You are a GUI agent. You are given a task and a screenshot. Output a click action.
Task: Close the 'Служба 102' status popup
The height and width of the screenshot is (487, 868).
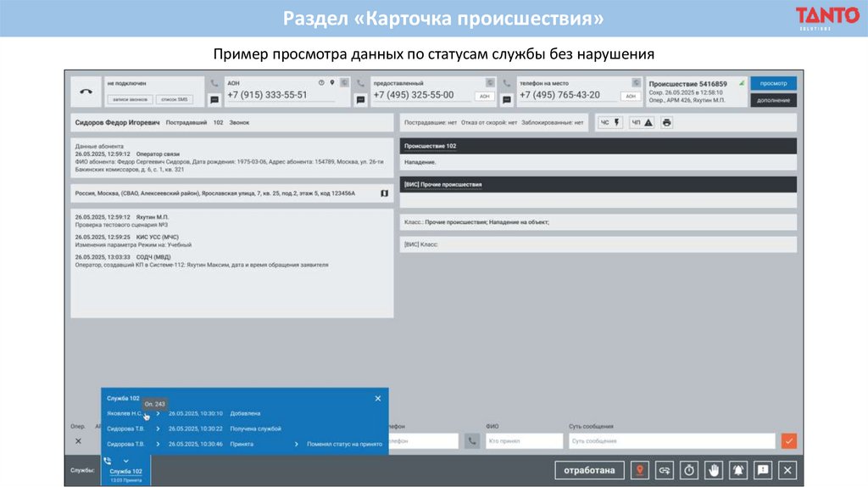click(377, 399)
